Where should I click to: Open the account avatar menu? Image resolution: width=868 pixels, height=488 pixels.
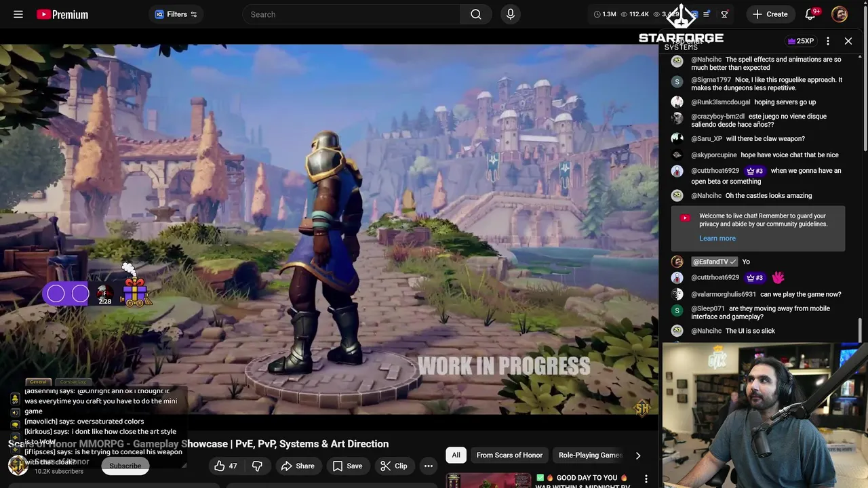(840, 14)
